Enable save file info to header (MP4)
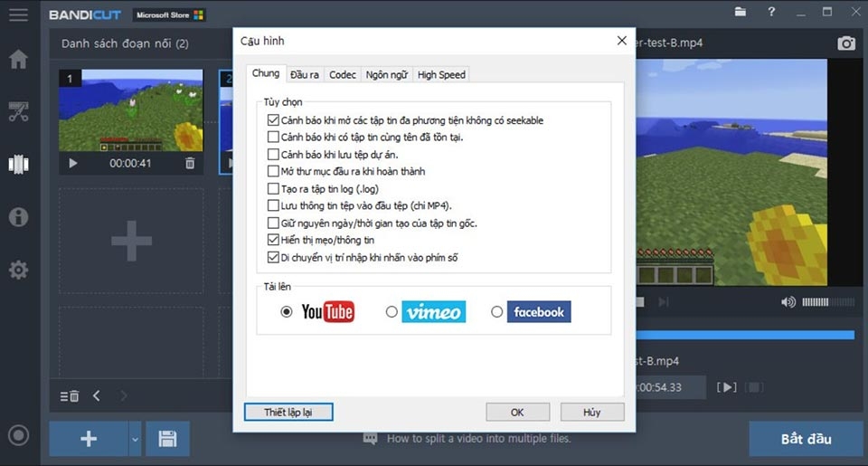This screenshot has height=466, width=868. point(273,205)
